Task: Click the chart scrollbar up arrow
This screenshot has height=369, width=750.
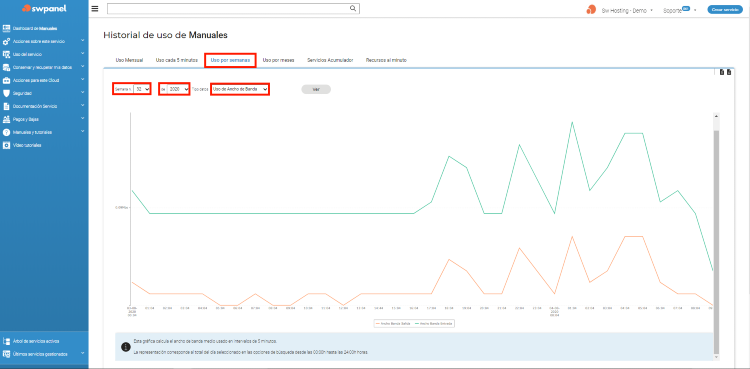Action: pyautogui.click(x=716, y=116)
